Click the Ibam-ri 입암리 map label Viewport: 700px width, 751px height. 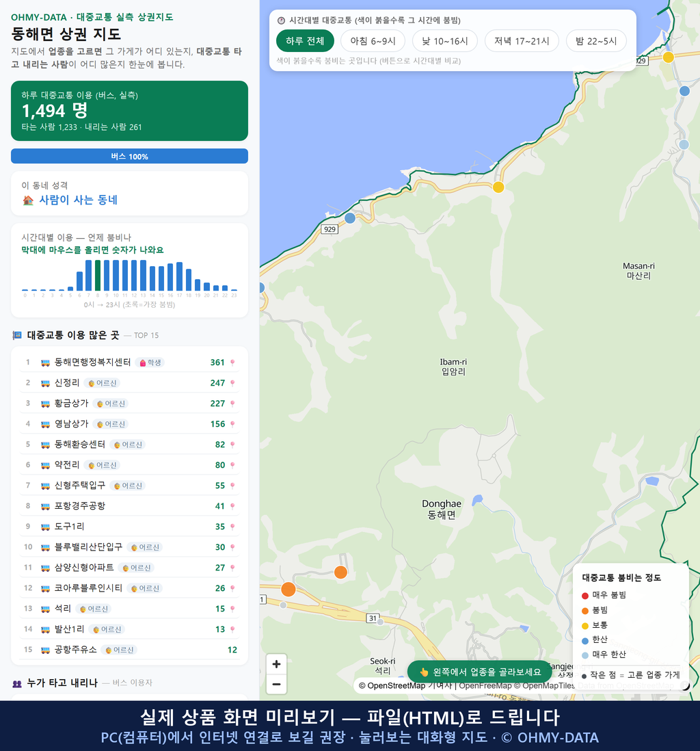point(453,367)
